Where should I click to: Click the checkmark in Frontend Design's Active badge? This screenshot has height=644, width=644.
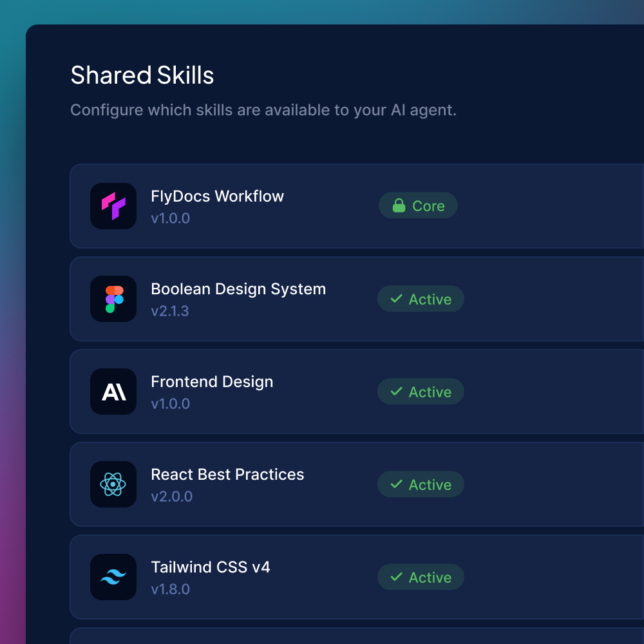coord(396,392)
